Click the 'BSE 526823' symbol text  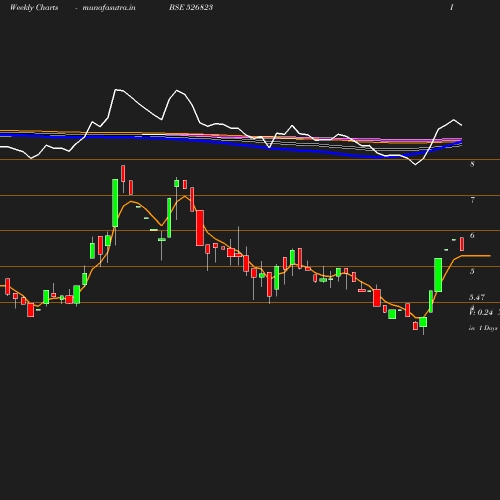coord(191,7)
